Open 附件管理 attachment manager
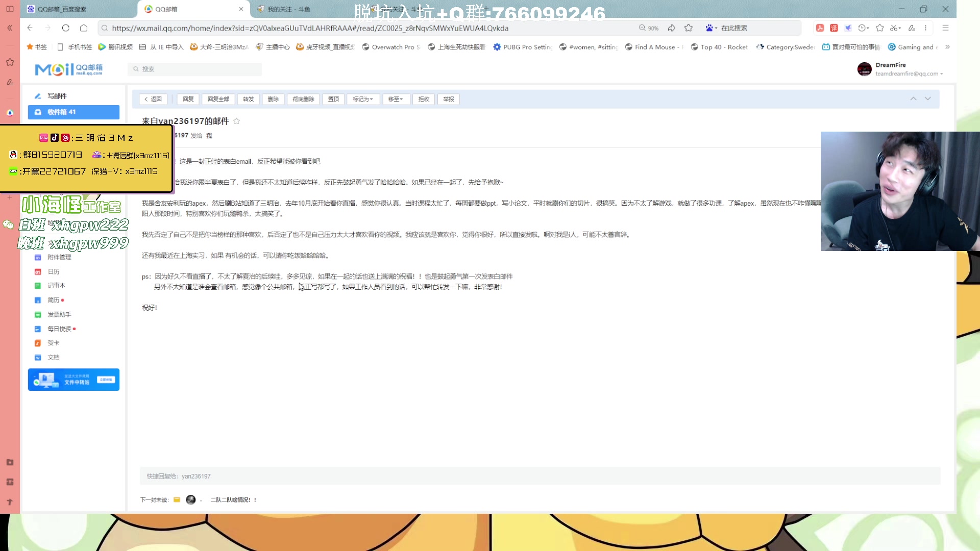Screen dimensions: 980x551 click(x=59, y=258)
